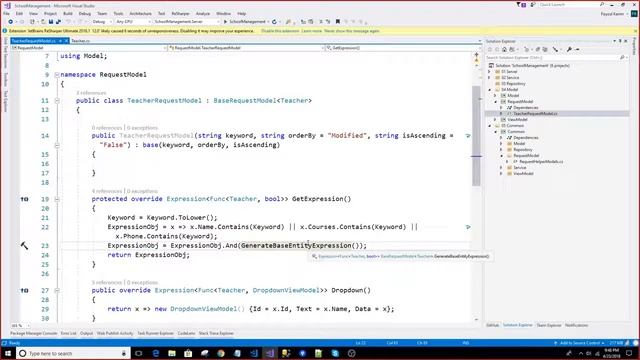Click the override marker icon at line 27
The height and width of the screenshot is (360, 640).
tap(24, 290)
